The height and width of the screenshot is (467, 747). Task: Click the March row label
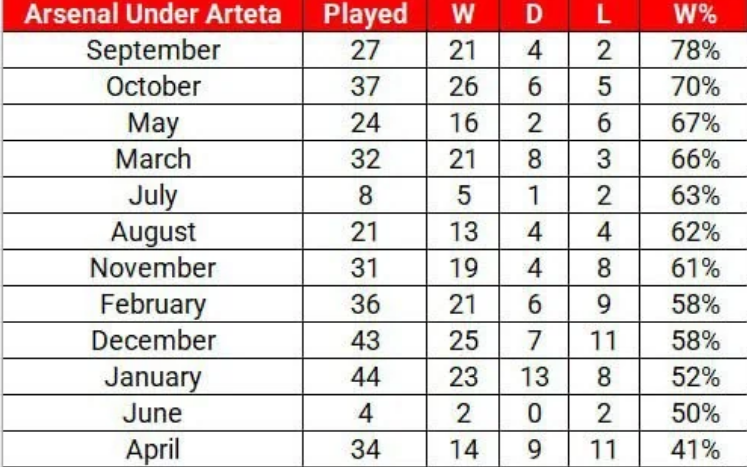point(153,159)
